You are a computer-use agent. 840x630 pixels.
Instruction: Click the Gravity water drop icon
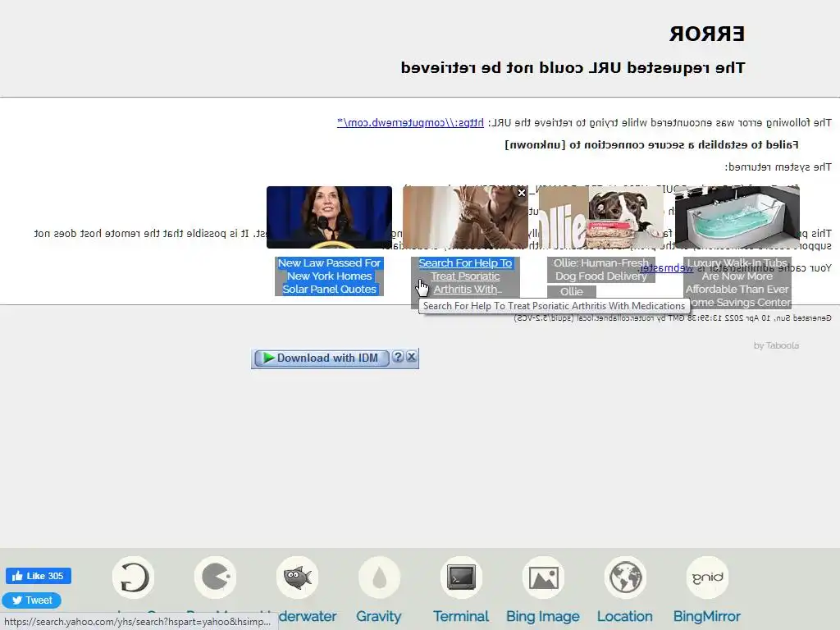point(379,577)
